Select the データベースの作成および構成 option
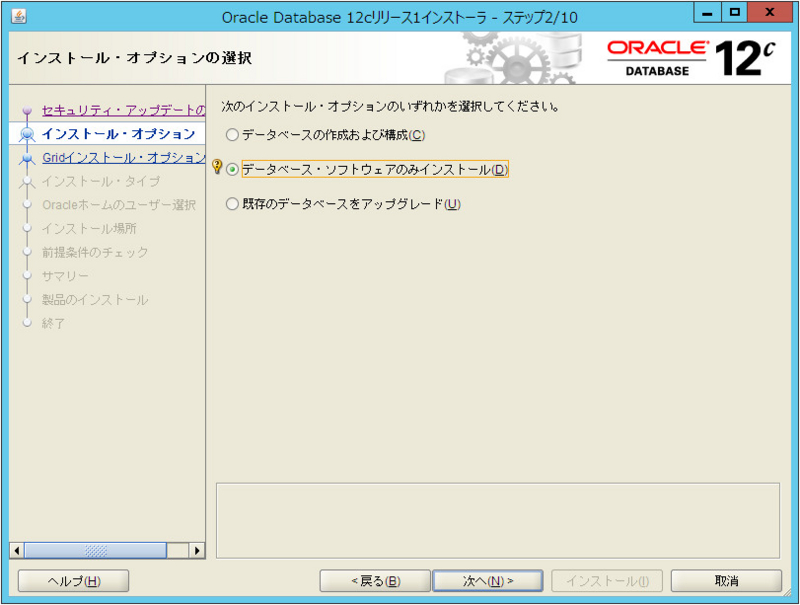 tap(232, 134)
